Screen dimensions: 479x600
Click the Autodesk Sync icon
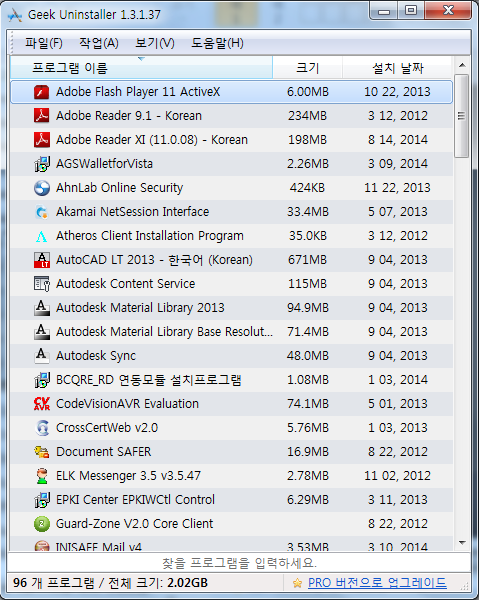(42, 356)
